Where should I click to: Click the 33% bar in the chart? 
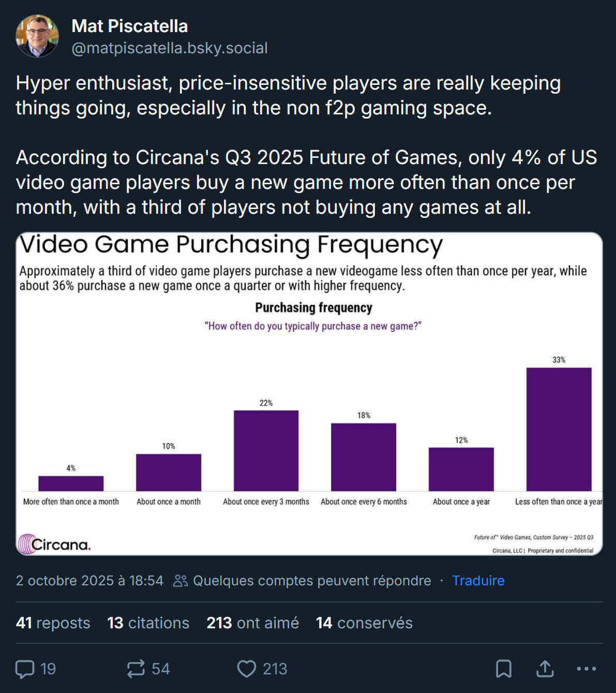click(559, 429)
